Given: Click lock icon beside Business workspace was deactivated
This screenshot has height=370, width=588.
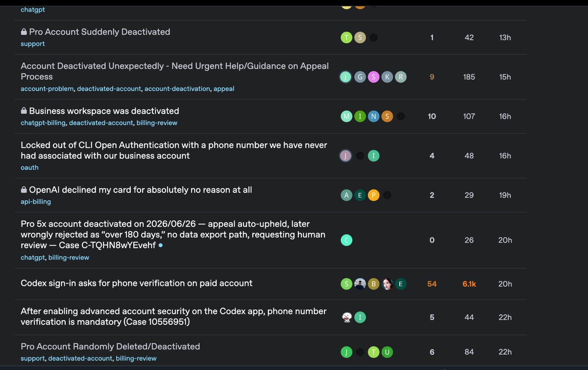Looking at the screenshot, I should point(24,111).
